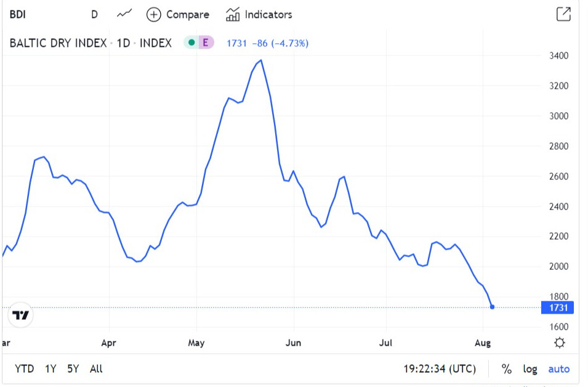The width and height of the screenshot is (588, 387).
Task: Open timezone menu at 19:22:34 (UTC)
Action: pyautogui.click(x=440, y=369)
